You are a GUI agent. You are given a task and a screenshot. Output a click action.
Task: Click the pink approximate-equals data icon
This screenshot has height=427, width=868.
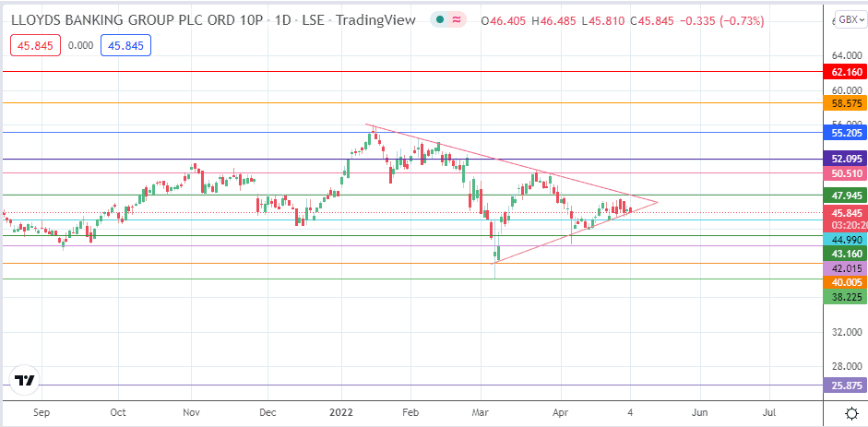click(457, 20)
